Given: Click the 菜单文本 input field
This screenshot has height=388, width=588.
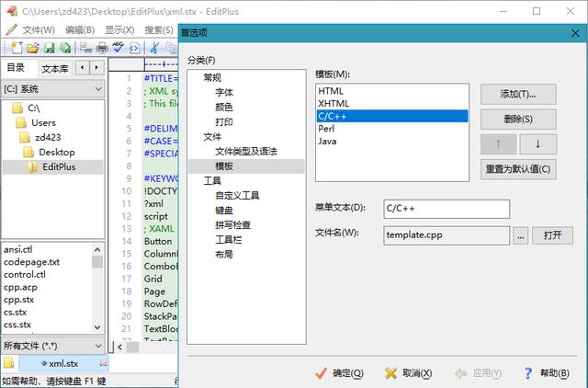Looking at the screenshot, I should [447, 209].
